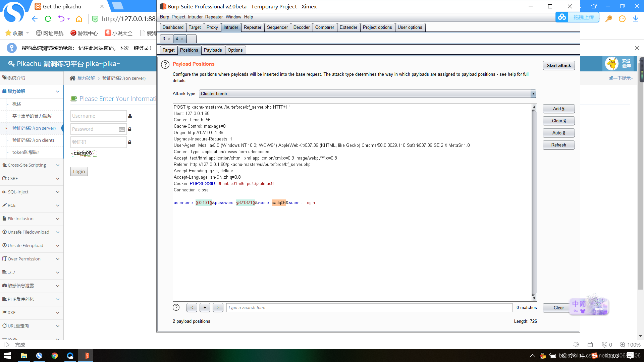Open the browser downloads arrow icon
This screenshot has height=362, width=644.
click(636, 19)
